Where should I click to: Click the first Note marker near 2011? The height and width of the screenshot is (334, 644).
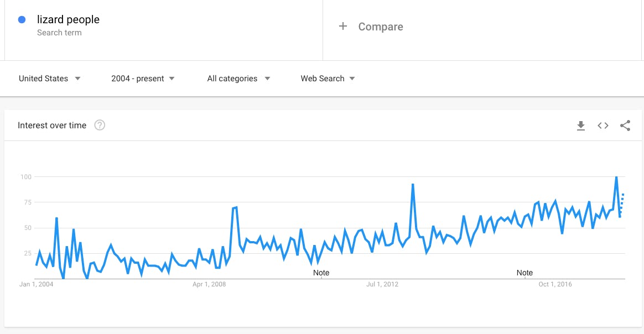(321, 273)
